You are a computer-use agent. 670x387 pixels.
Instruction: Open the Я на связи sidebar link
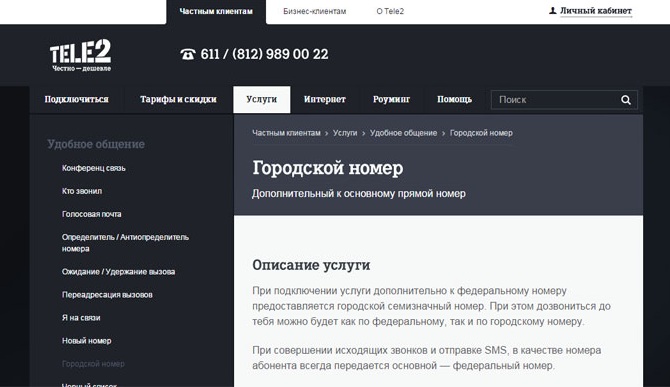coord(81,318)
